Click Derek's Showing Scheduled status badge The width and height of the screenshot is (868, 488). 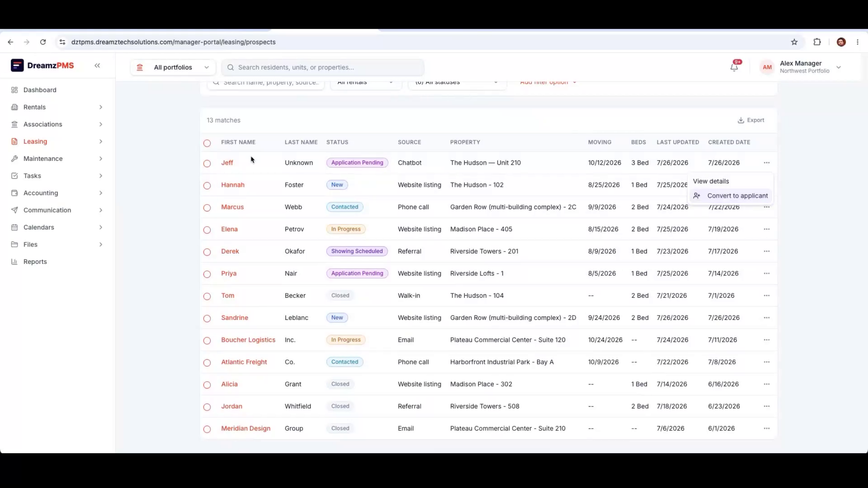coord(357,251)
